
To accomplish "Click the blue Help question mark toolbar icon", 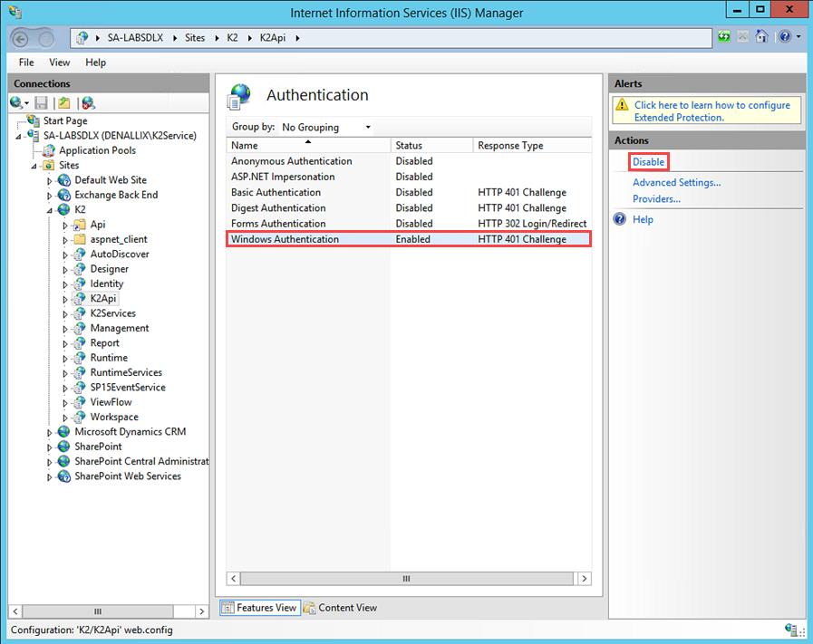I will coord(785,37).
